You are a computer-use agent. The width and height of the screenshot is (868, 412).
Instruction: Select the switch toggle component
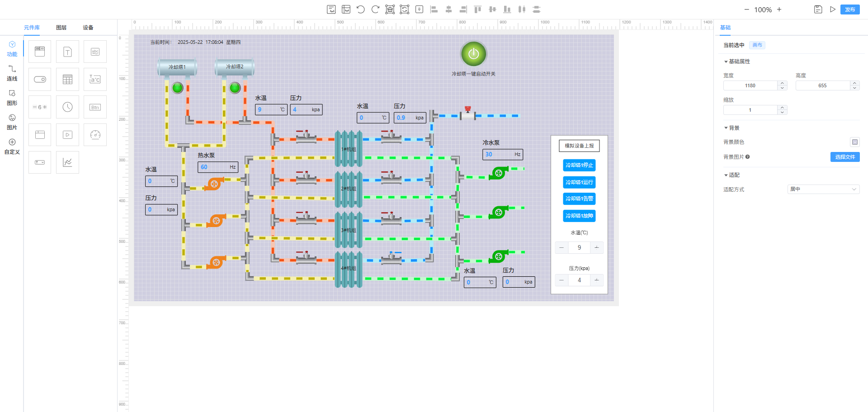tap(40, 80)
